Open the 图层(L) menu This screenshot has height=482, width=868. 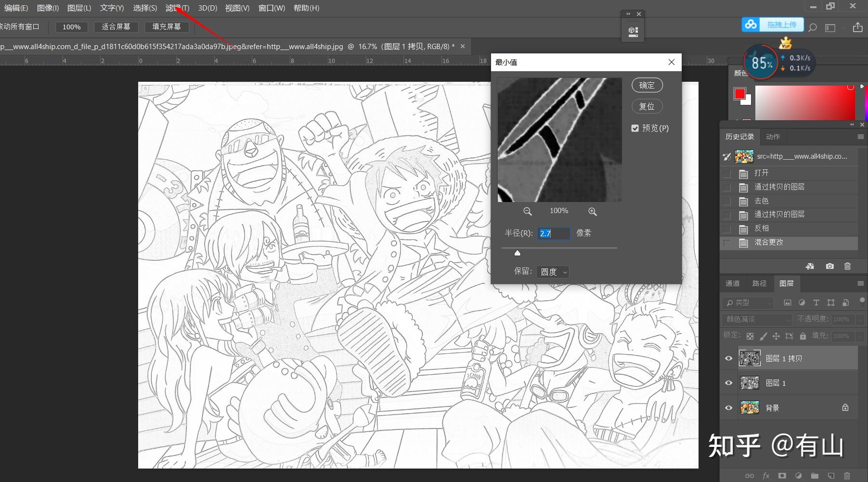pyautogui.click(x=79, y=8)
